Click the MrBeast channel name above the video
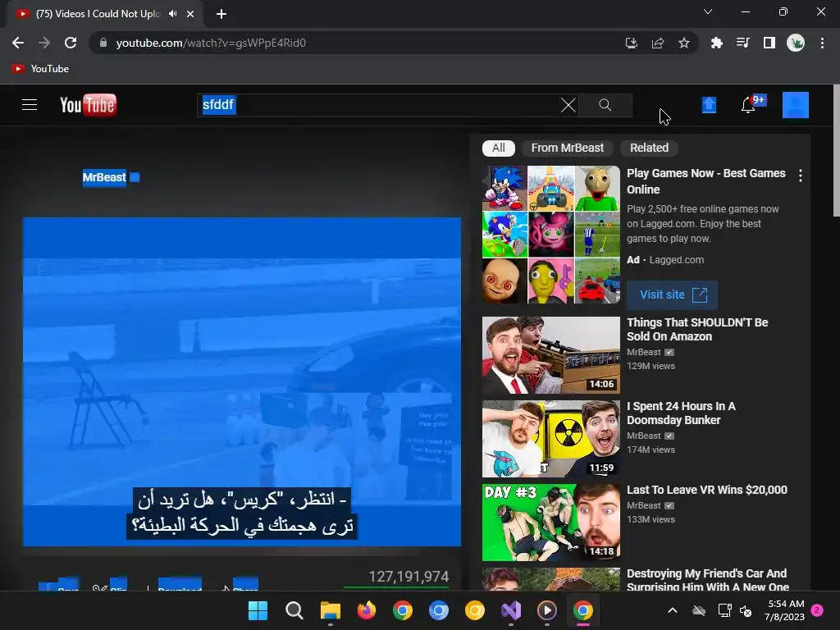The height and width of the screenshot is (630, 840). pyautogui.click(x=104, y=177)
